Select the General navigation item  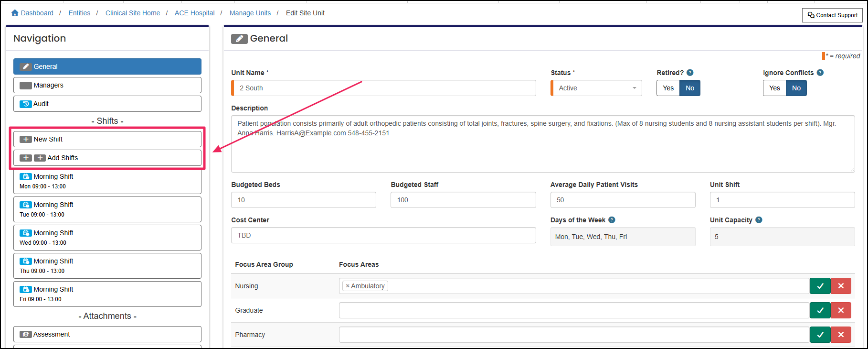pos(107,66)
